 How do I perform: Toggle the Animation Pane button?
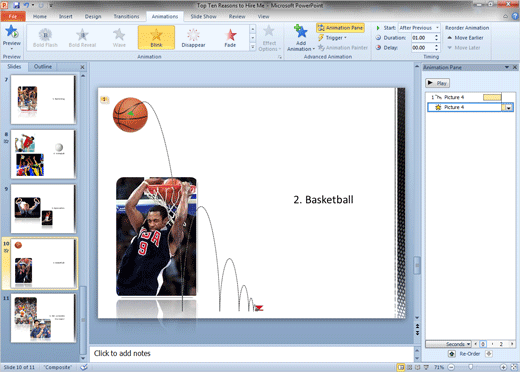[x=340, y=28]
